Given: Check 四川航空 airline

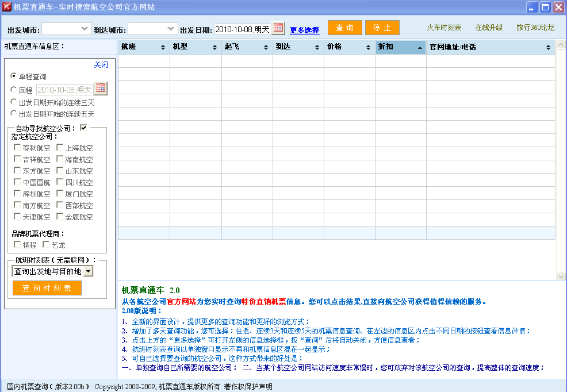Looking at the screenshot, I should pos(60,182).
